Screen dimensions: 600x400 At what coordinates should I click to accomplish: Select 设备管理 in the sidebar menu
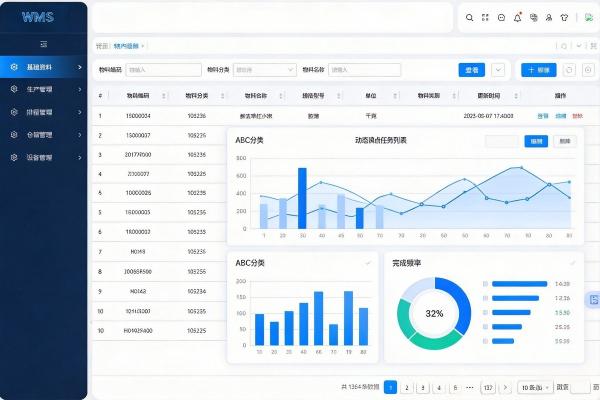pyautogui.click(x=43, y=157)
